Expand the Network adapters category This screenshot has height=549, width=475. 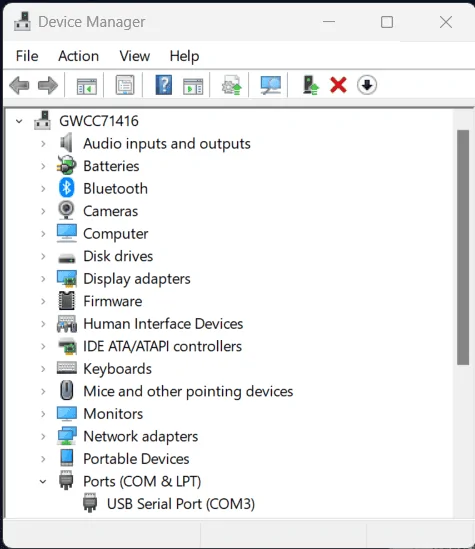[x=43, y=436]
